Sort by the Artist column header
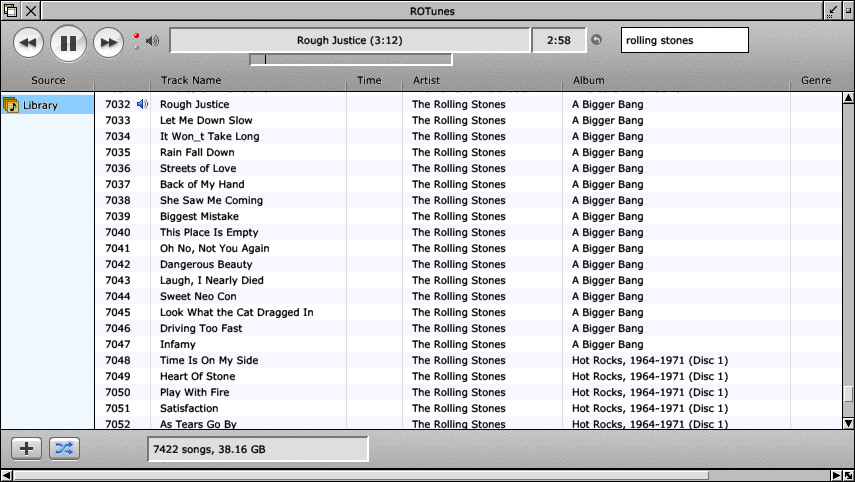855x482 pixels. pyautogui.click(x=426, y=80)
